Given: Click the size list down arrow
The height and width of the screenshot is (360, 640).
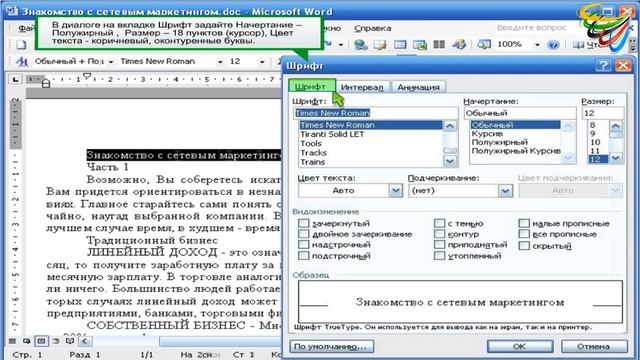Looking at the screenshot, I should pos(616,157).
